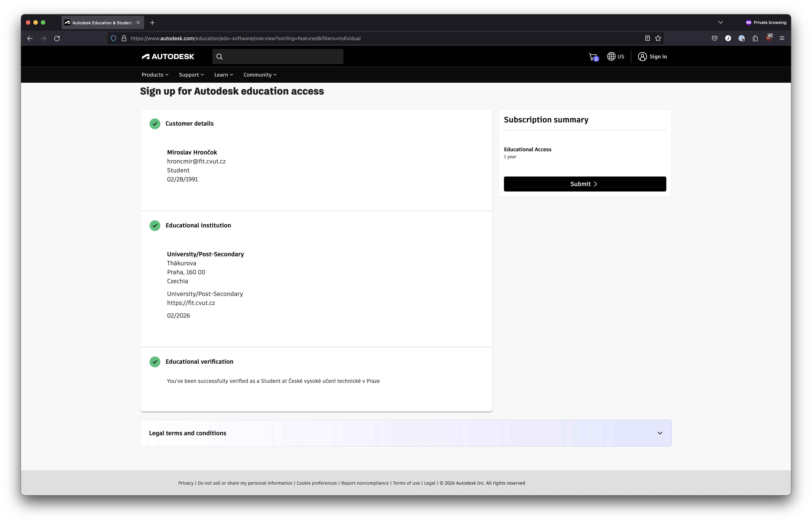Click the browser address bar URL

(245, 38)
